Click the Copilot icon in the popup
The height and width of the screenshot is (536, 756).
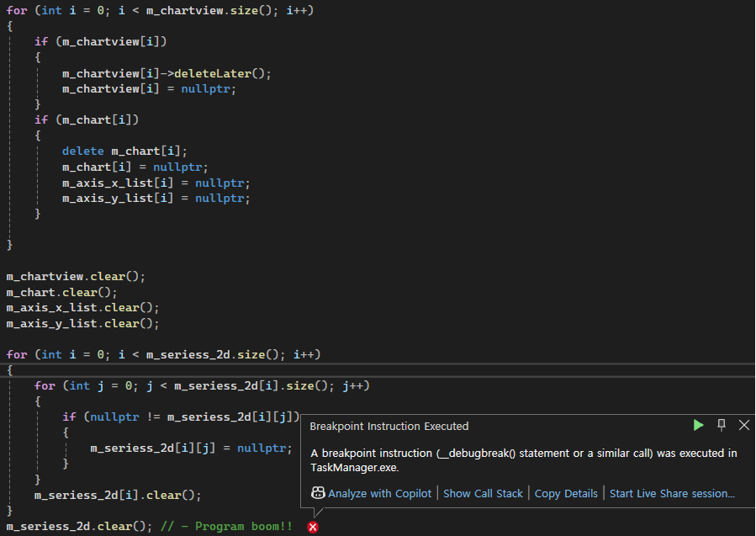(318, 493)
